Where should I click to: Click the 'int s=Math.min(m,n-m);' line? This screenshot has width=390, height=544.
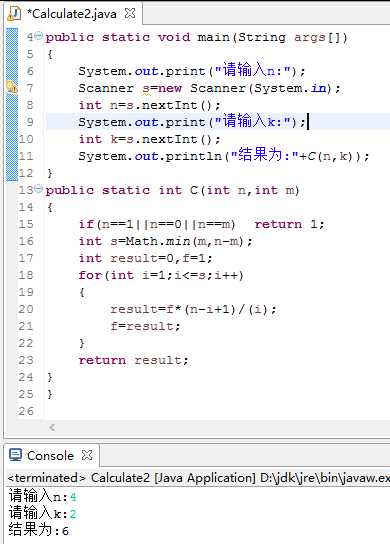(166, 241)
